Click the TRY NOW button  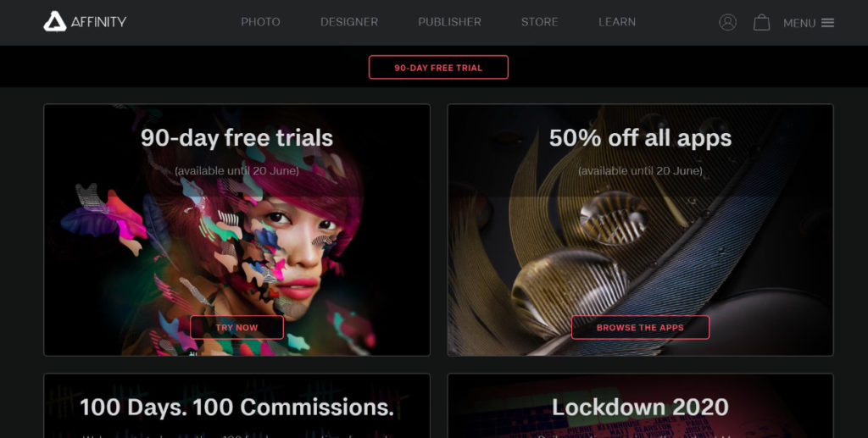coord(237,327)
